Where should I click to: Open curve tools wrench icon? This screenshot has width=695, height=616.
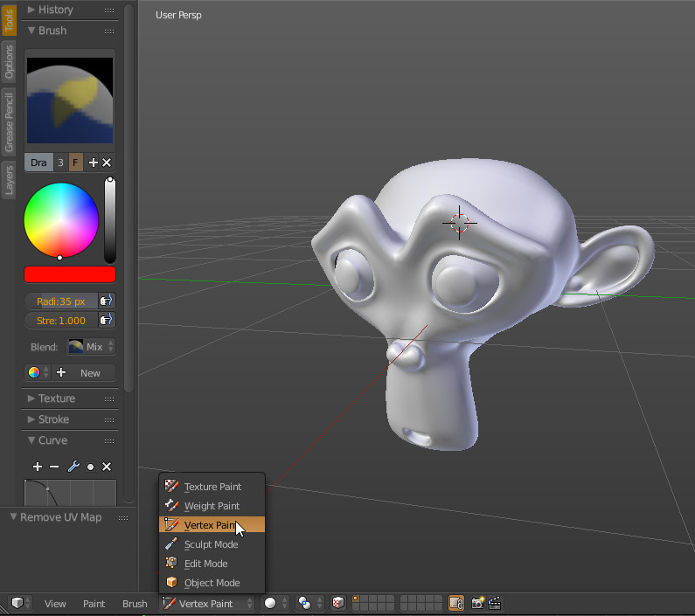tap(73, 467)
